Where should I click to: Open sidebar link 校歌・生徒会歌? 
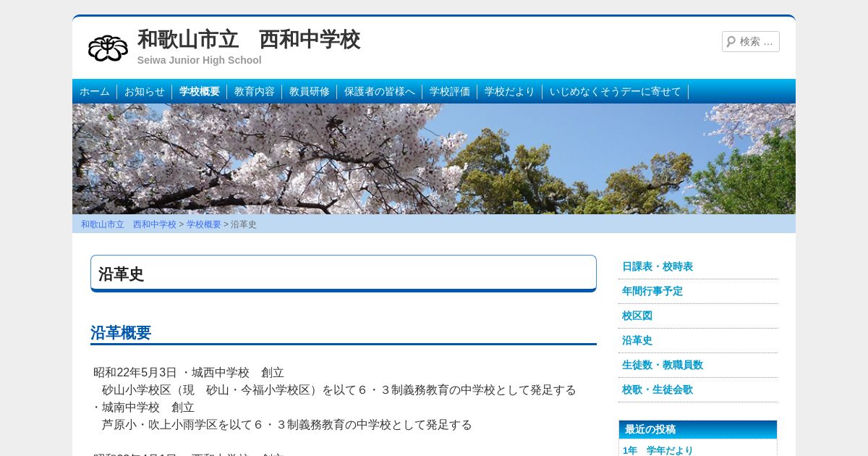658,389
